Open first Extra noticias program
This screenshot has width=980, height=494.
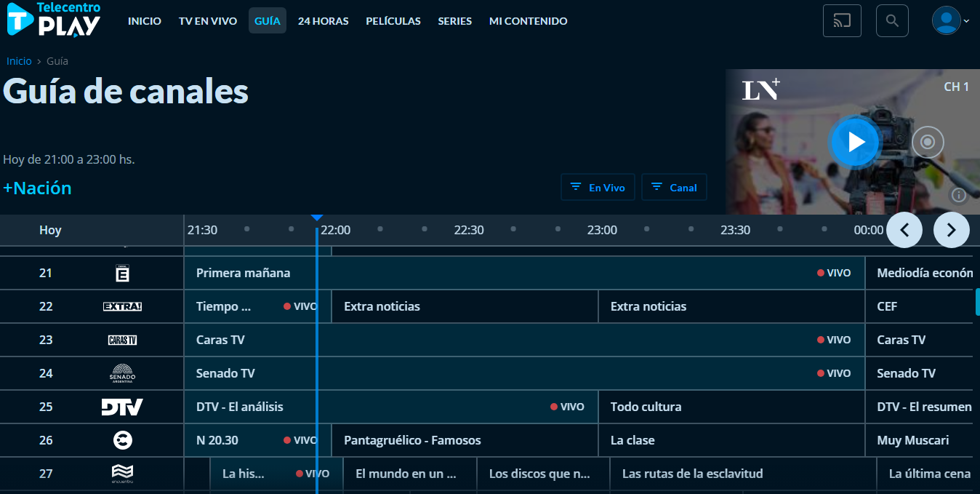coord(465,307)
